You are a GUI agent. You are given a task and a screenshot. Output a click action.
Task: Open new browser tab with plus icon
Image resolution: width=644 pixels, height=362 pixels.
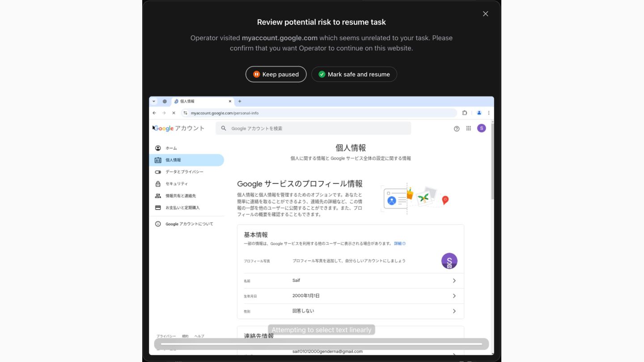240,101
